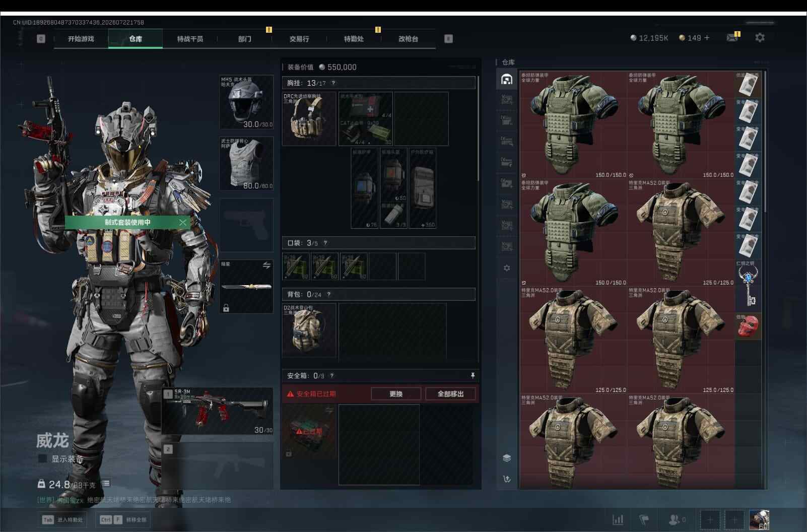Image resolution: width=807 pixels, height=532 pixels.
Task: Open the settings gear in the top bar
Action: (760, 38)
